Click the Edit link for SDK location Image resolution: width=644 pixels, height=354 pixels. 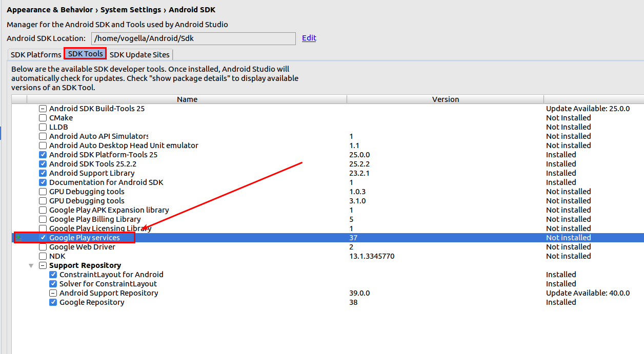coord(309,38)
